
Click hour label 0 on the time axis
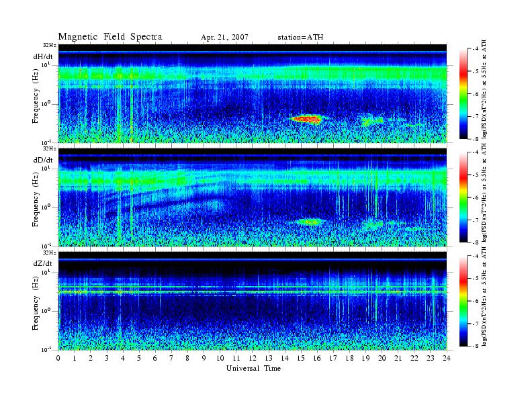coord(58,358)
